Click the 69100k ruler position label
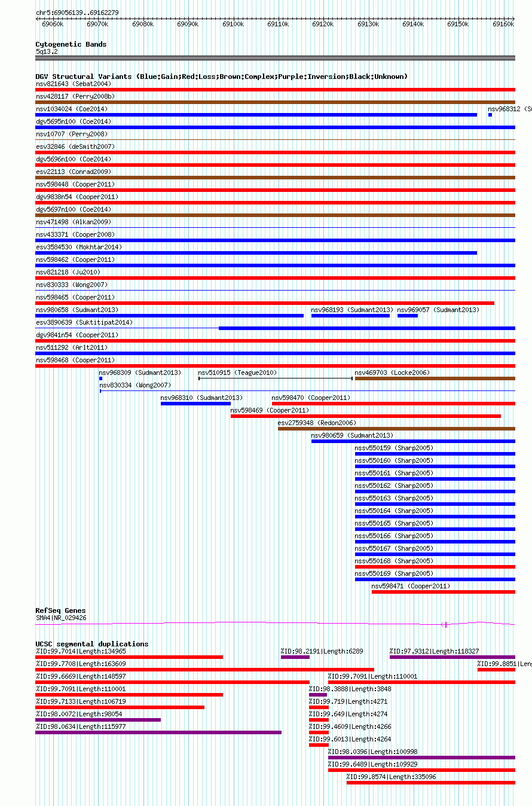 click(x=233, y=24)
